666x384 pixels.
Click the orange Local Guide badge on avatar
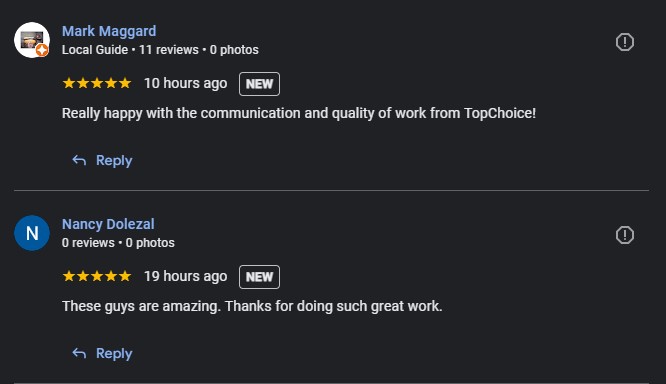coord(42,50)
